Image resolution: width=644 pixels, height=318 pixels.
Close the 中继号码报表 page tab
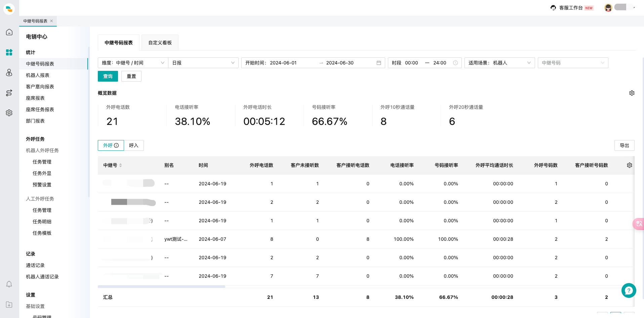[51, 21]
